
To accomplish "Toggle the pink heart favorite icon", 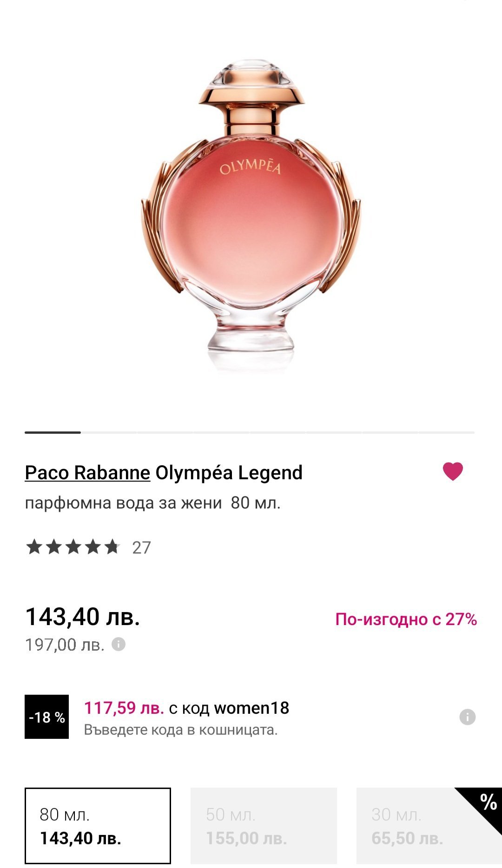I will click(x=452, y=471).
